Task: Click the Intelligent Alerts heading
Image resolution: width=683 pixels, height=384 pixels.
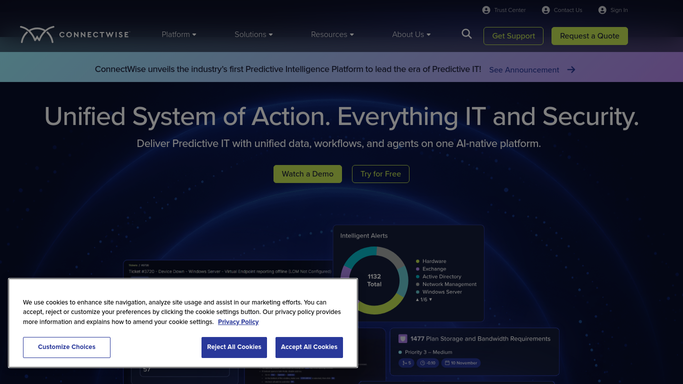Action: coord(364,236)
